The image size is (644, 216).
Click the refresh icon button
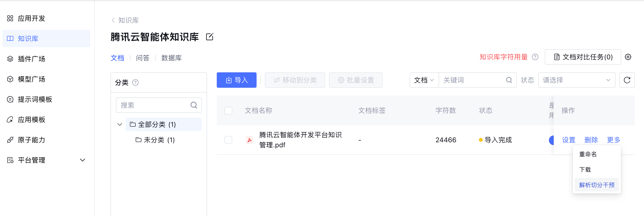(627, 80)
